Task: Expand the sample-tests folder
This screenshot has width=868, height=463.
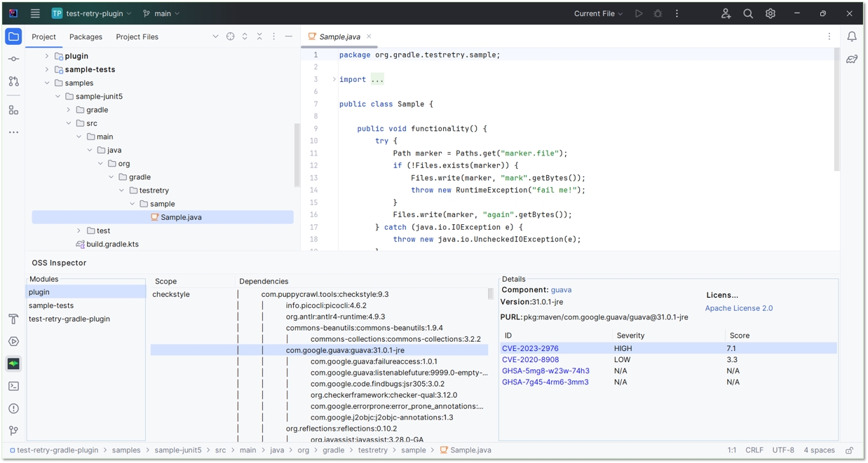Action: [x=47, y=69]
